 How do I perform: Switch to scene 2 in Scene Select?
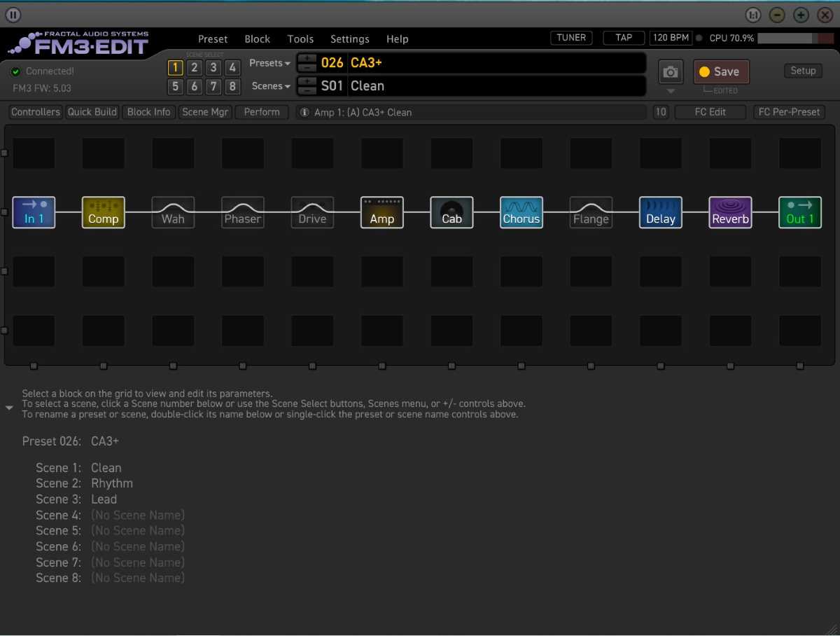click(x=195, y=68)
